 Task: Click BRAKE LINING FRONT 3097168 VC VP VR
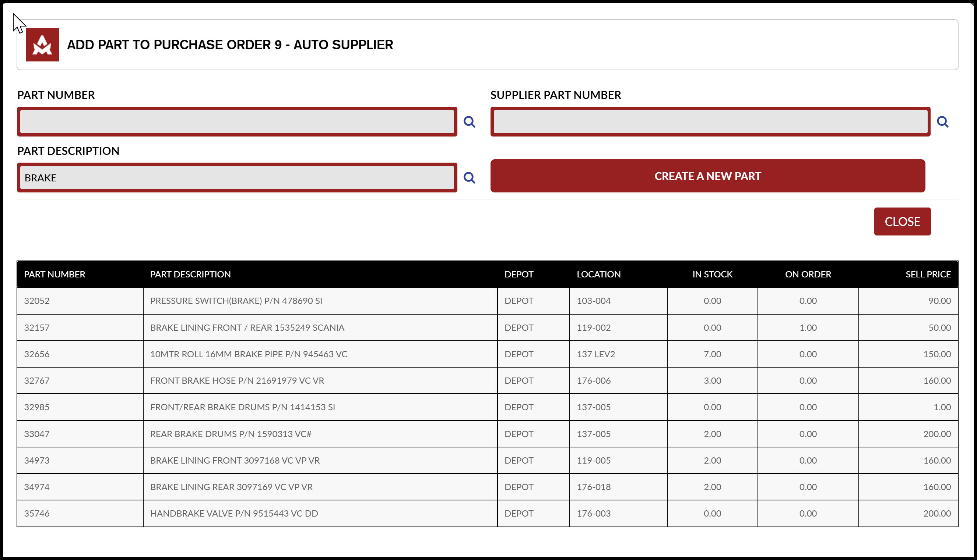[x=235, y=460]
